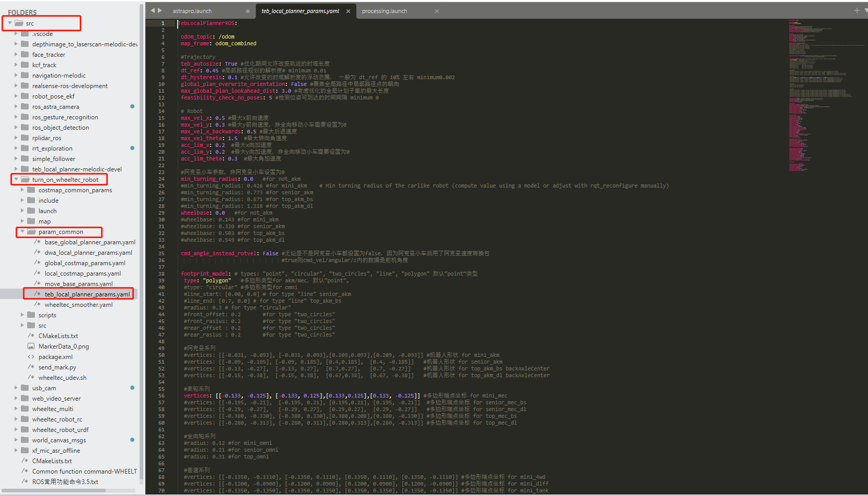Open dwa_local_planner_params.yaml file

(89, 253)
